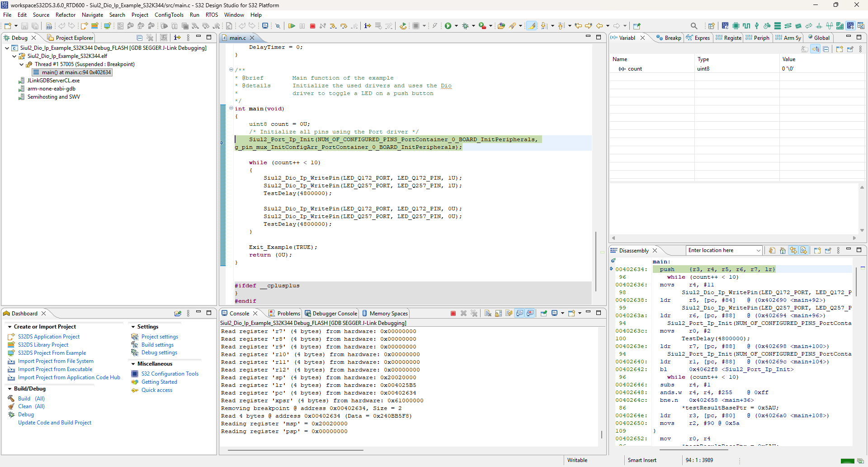Click the Step Over toolbar icon
This screenshot has width=868, height=467.
[344, 26]
